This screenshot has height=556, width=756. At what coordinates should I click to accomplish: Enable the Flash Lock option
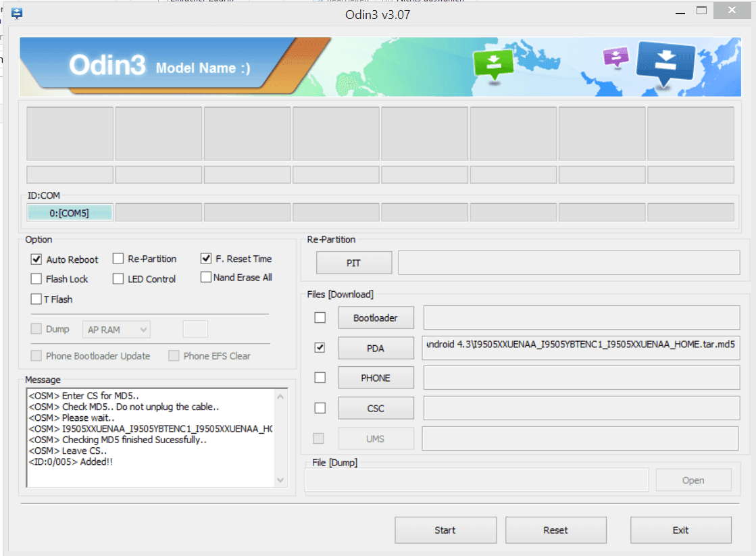click(36, 279)
